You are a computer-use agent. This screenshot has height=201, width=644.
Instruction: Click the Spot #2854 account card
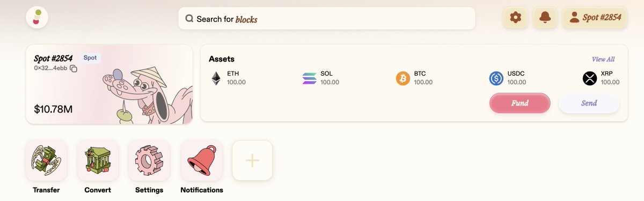coord(109,84)
